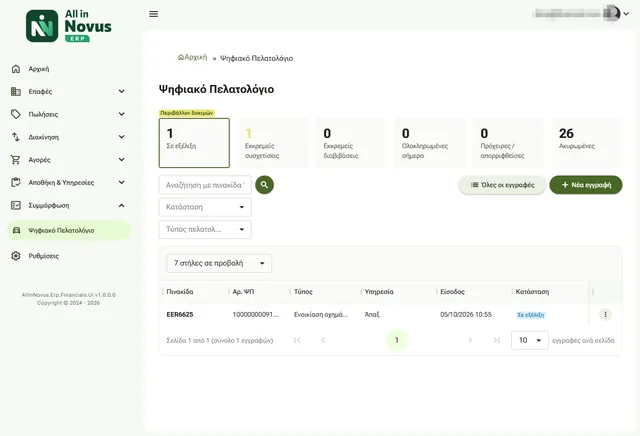Open Επαφές menu item

point(40,91)
